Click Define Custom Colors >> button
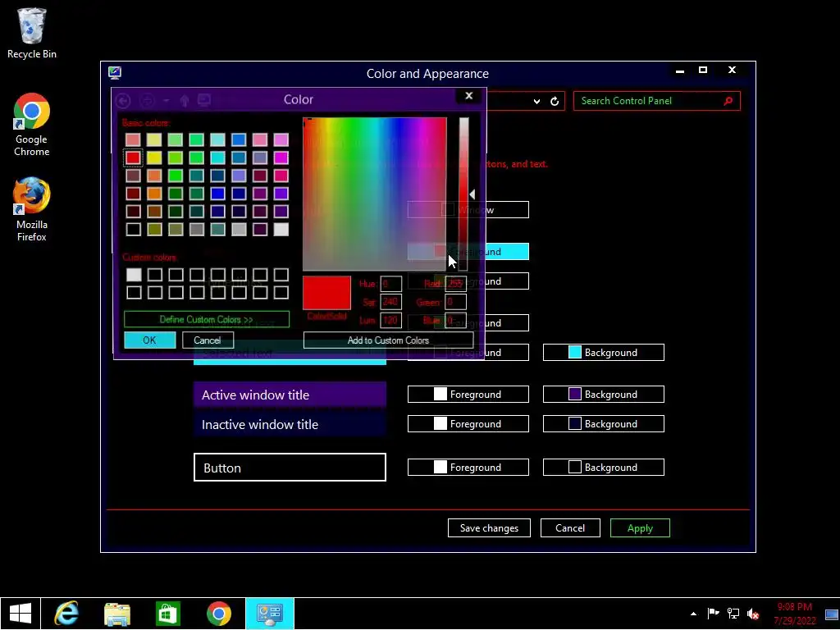The image size is (840, 630). [206, 319]
